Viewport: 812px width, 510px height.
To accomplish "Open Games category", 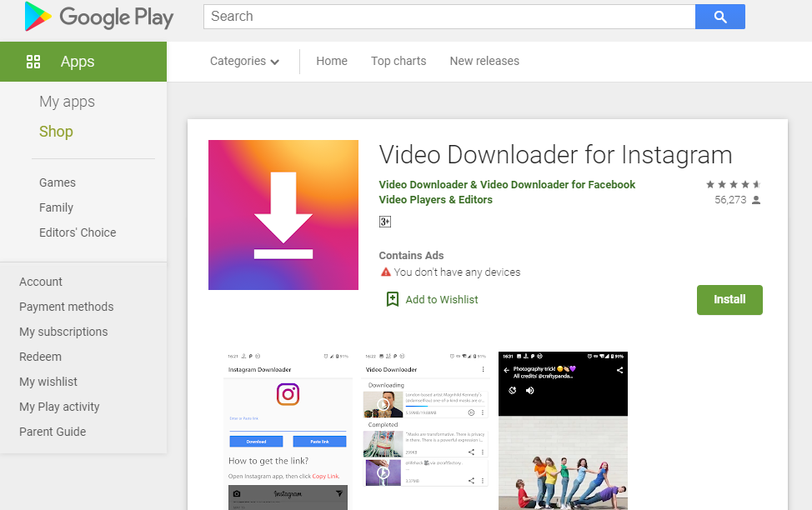I will (x=58, y=182).
